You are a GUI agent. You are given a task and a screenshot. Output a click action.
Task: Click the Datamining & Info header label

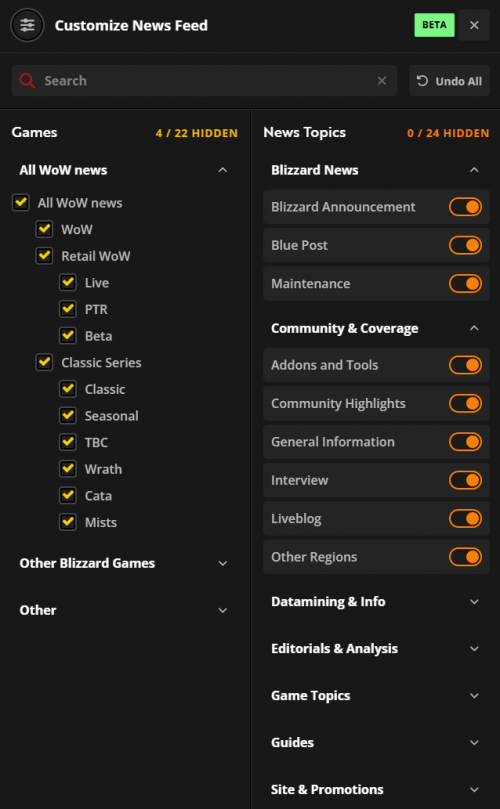[328, 602]
